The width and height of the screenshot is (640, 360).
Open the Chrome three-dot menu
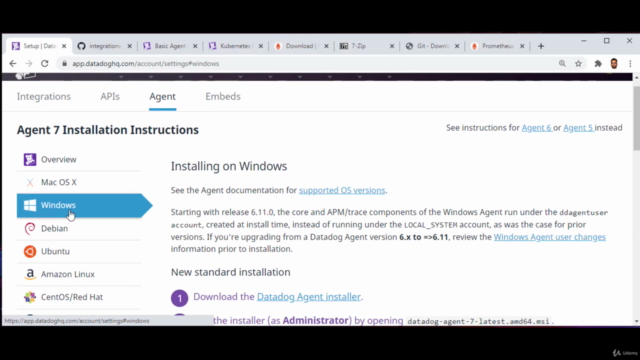coord(630,64)
